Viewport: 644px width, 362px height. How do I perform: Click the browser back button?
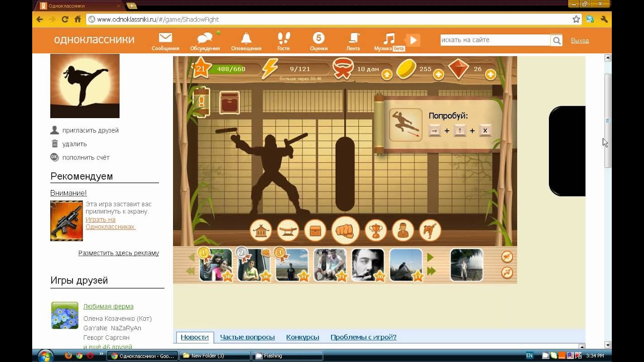click(40, 19)
